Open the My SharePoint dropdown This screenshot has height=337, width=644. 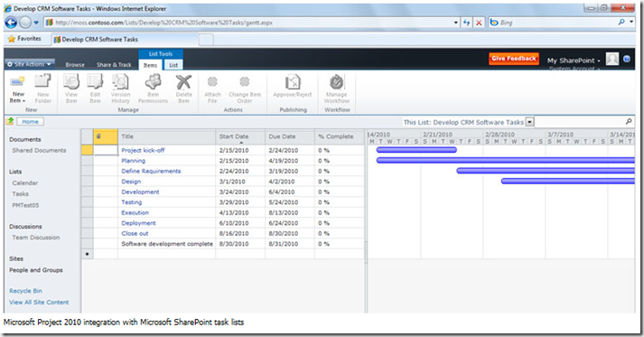(574, 61)
